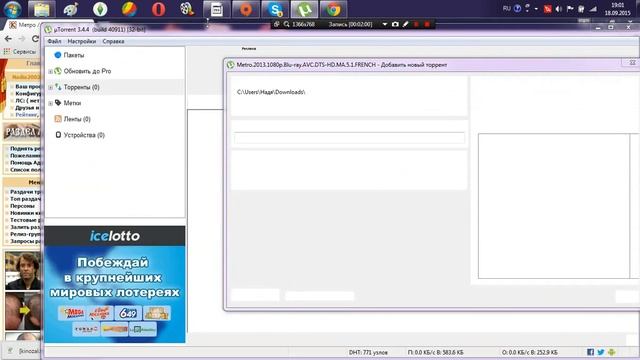Screen dimensions: 640x360
Task: Open the film reel media taskbar icon
Action: click(x=187, y=9)
